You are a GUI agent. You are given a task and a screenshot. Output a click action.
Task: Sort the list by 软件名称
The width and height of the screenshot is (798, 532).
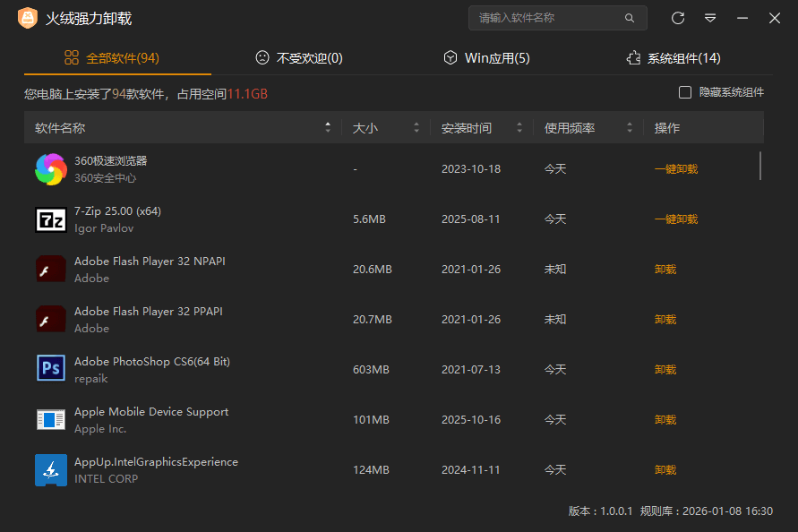pos(328,127)
